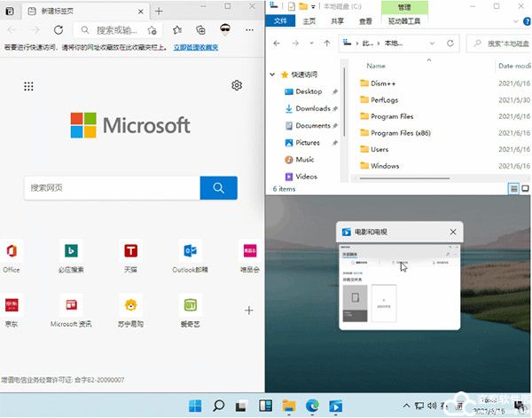Add this page to favorites in address bar
The image size is (532, 418).
pos(152,30)
